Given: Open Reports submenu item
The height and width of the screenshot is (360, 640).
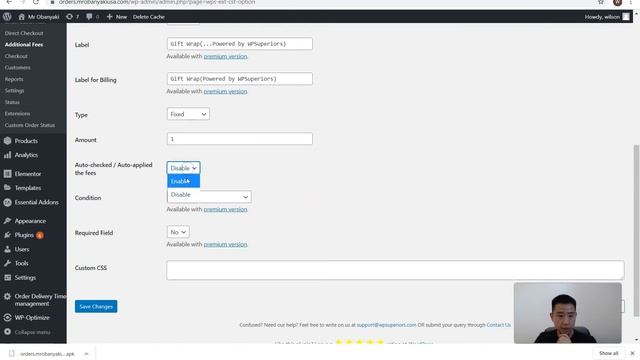Looking at the screenshot, I should [14, 79].
